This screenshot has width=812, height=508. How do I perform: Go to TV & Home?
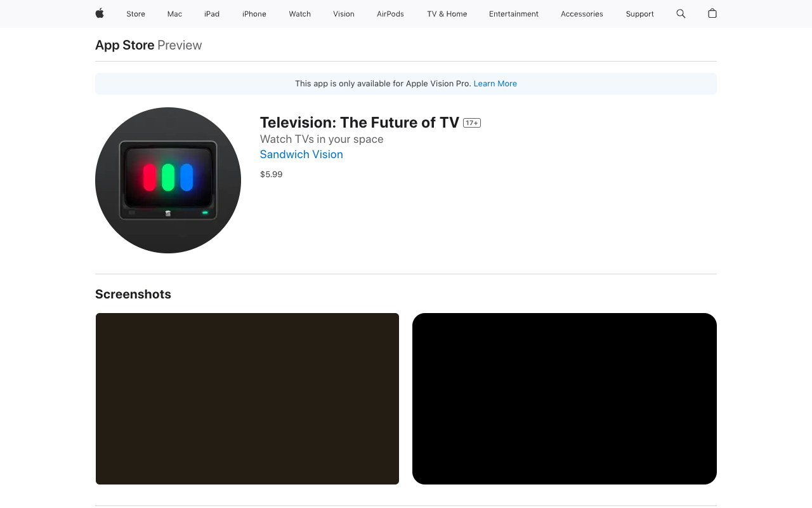pyautogui.click(x=447, y=14)
